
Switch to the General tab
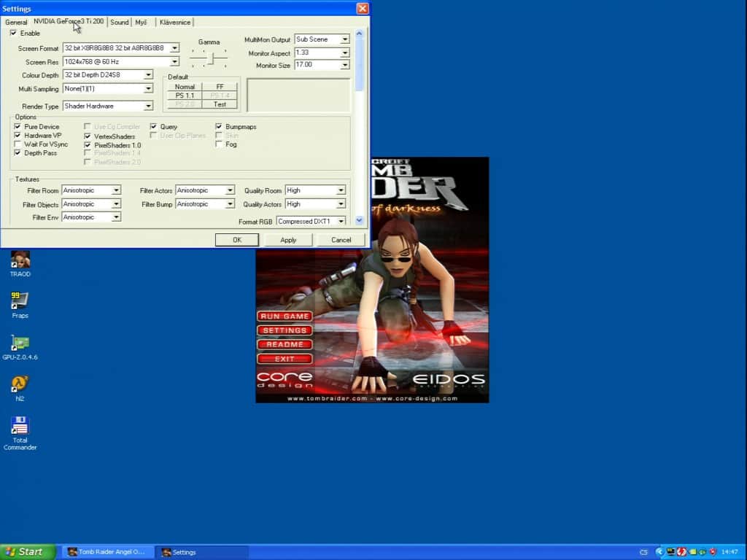tap(16, 23)
